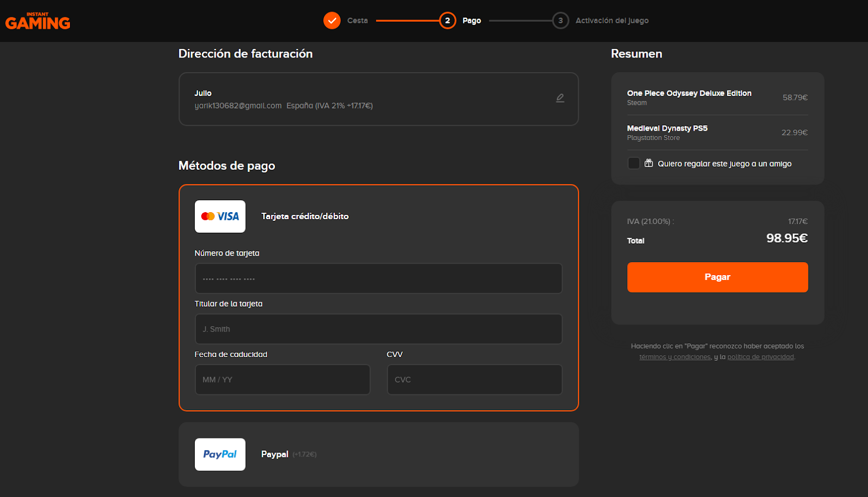
Task: Click the Paypal surcharge (+1.72€) text
Action: (304, 455)
